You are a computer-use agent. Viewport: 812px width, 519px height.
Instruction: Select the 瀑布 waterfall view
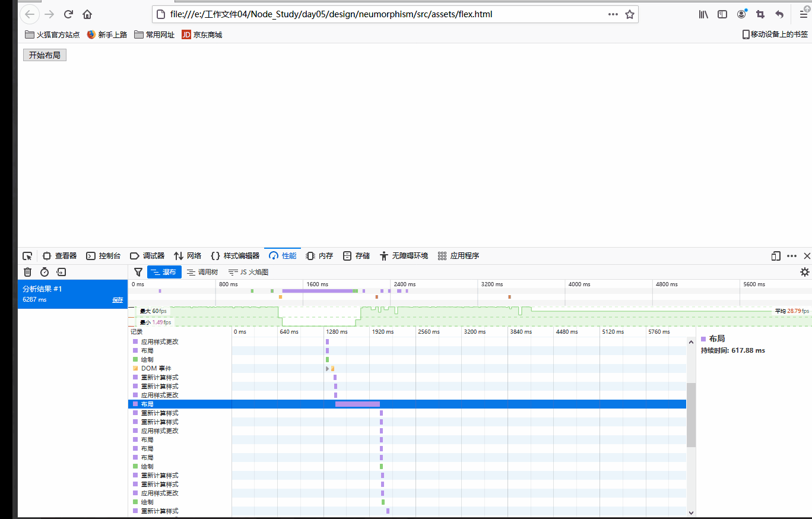pyautogui.click(x=164, y=272)
